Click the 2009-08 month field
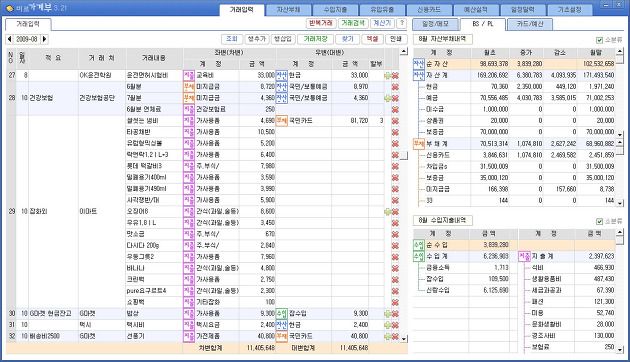Image resolution: width=630 pixels, height=362 pixels. tap(27, 39)
